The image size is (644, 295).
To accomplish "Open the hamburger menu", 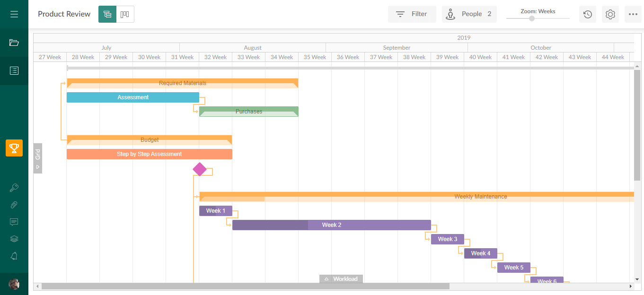I will 14,14.
